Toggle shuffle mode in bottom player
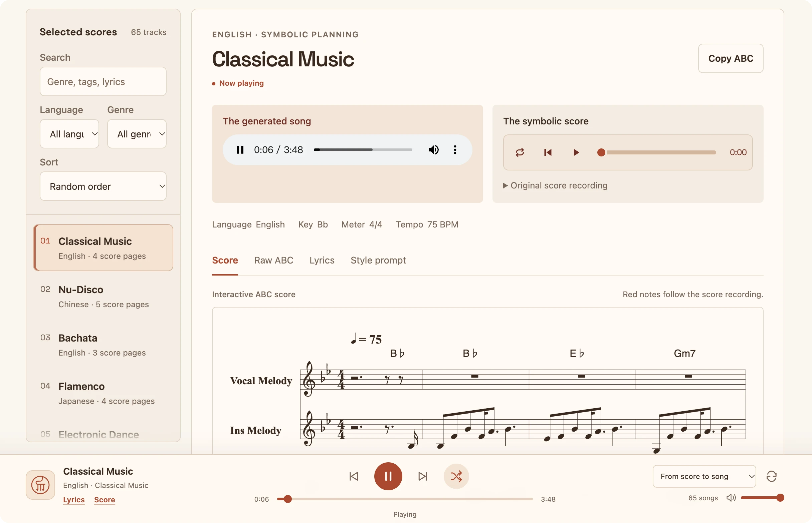 point(456,476)
